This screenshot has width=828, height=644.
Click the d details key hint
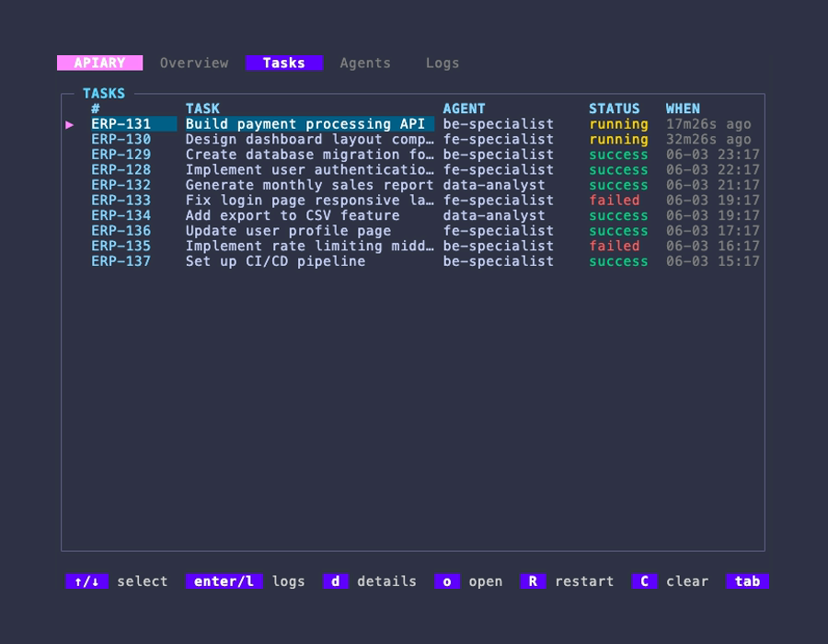(370, 581)
